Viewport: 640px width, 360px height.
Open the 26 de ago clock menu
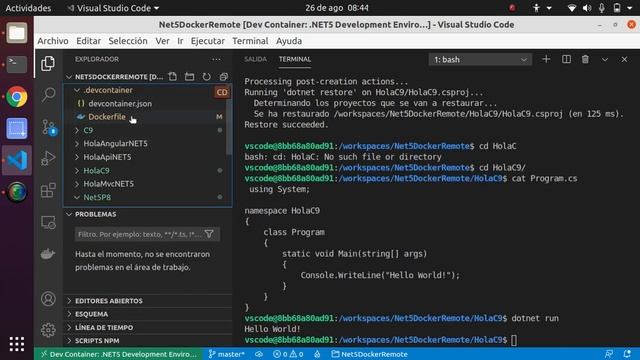coord(337,8)
